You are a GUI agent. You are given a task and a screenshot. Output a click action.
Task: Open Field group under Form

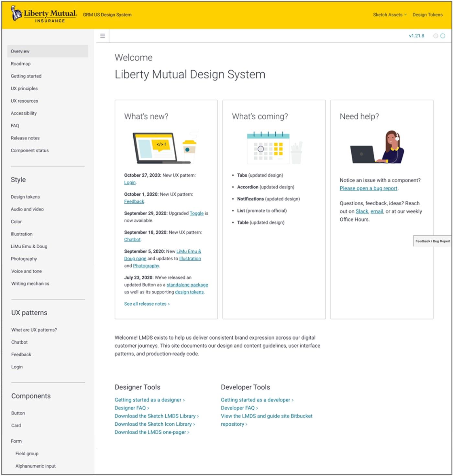coord(27,454)
